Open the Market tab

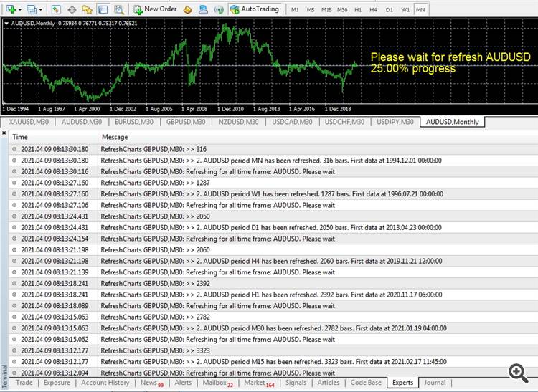(259, 383)
